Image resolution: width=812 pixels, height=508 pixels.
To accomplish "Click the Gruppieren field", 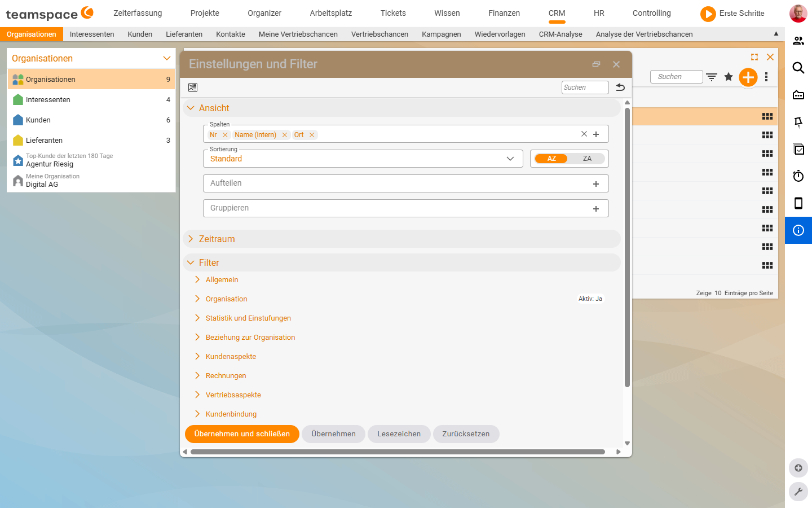I will coord(405,208).
